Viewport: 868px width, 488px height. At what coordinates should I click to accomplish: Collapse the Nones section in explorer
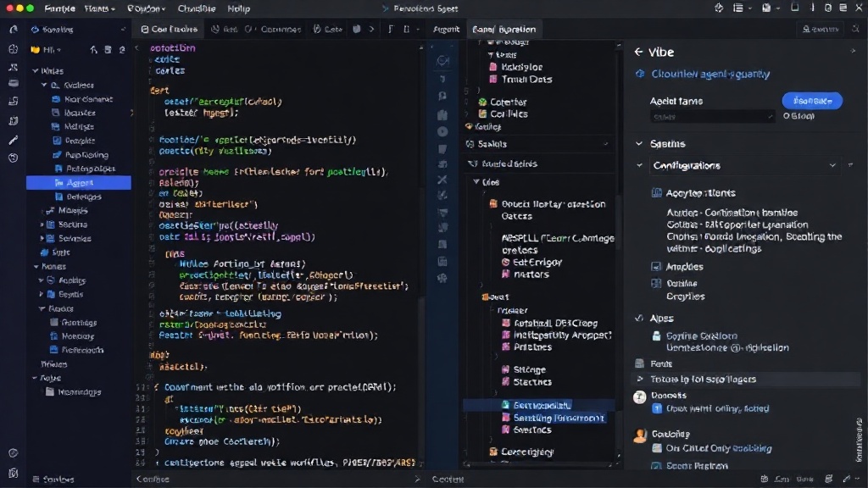coord(36,267)
